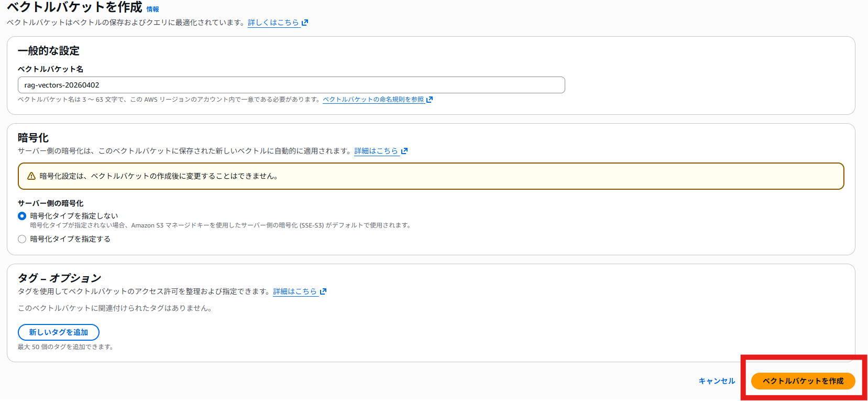Open 詳細はこちら link in 暗号化 section
Viewport: 868px width, 401px height.
tap(376, 151)
